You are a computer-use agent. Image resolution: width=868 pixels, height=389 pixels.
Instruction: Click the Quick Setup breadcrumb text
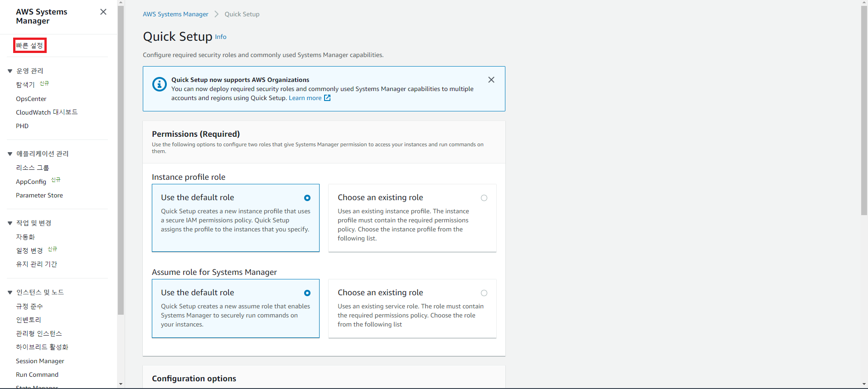click(x=242, y=14)
